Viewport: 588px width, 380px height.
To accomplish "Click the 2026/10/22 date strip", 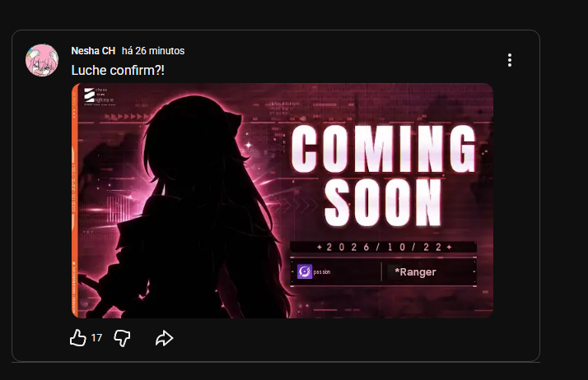I will tap(383, 247).
